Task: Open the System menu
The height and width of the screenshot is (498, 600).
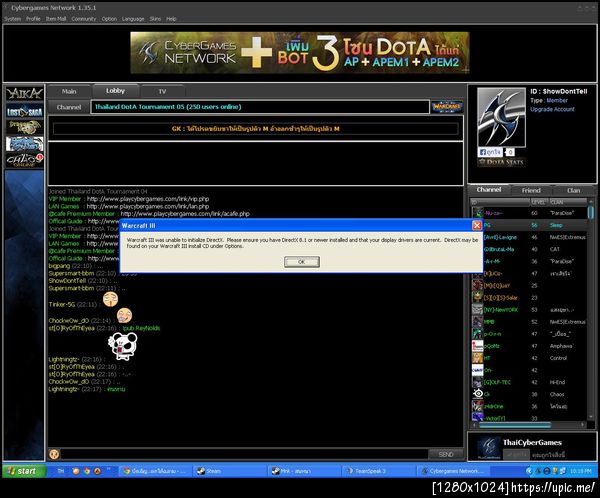Action: click(13, 19)
